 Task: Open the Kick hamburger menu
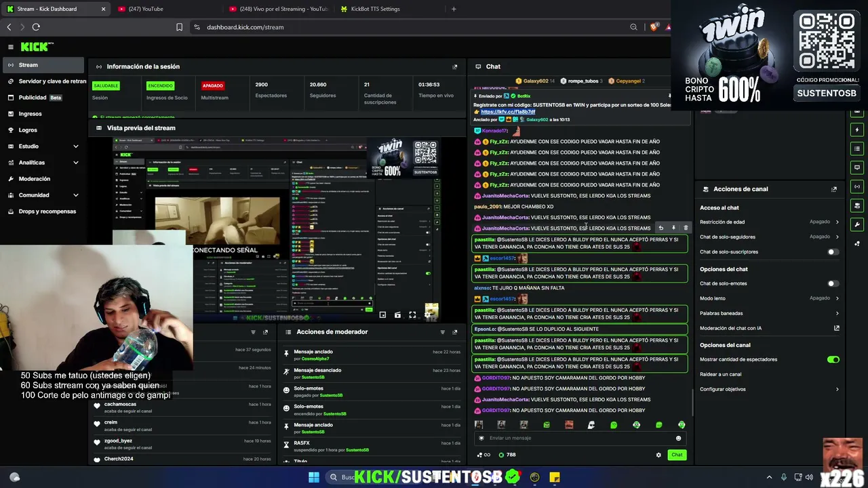pos(11,47)
